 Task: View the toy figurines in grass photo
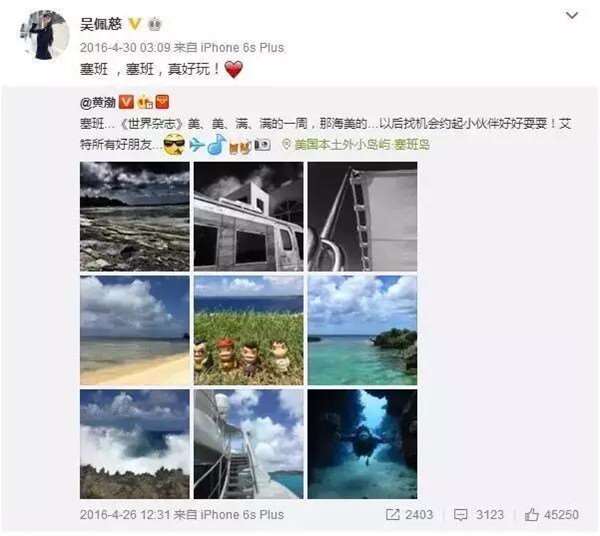[x=249, y=330]
